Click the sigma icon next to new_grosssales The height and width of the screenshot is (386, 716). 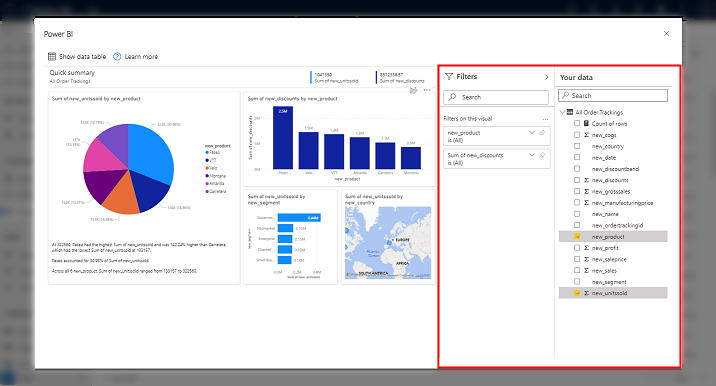(x=586, y=191)
